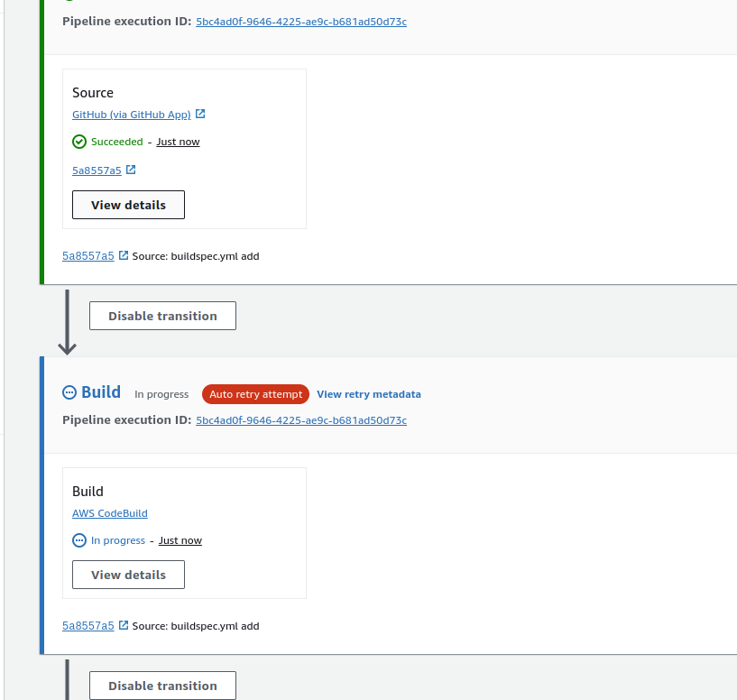Click the green Succeeded check icon
The image size is (737, 700).
tap(79, 142)
